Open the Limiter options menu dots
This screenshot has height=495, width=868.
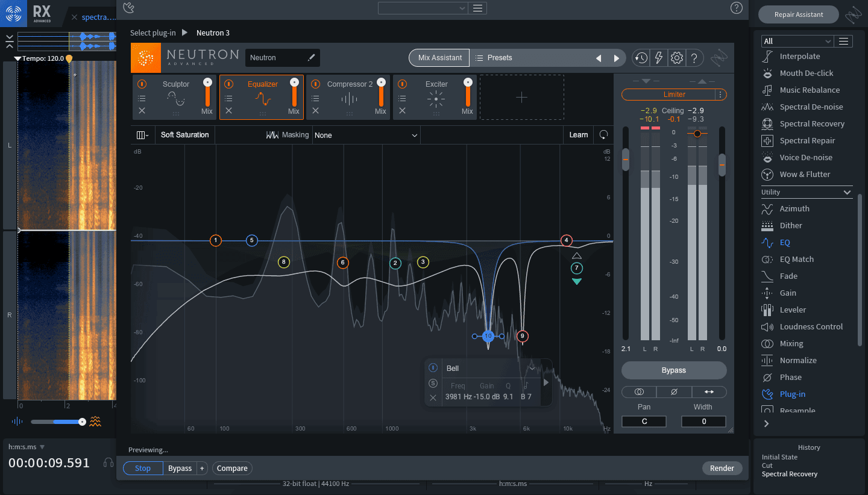[x=720, y=95]
